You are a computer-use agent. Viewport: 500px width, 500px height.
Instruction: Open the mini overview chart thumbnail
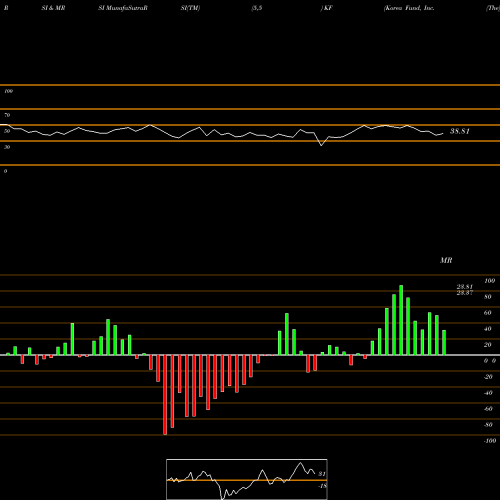coord(247,479)
